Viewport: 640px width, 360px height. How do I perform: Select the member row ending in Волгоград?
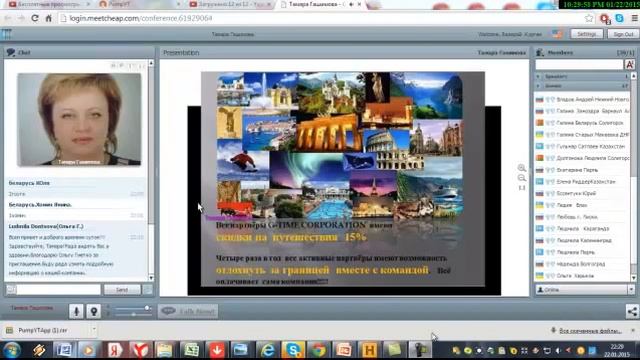pos(582,264)
